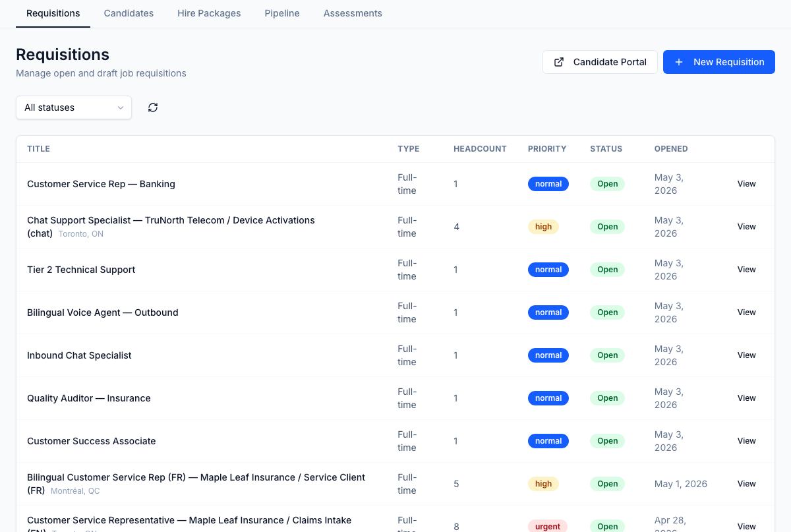Click the Headcount column header
The height and width of the screenshot is (532, 791).
(x=480, y=149)
